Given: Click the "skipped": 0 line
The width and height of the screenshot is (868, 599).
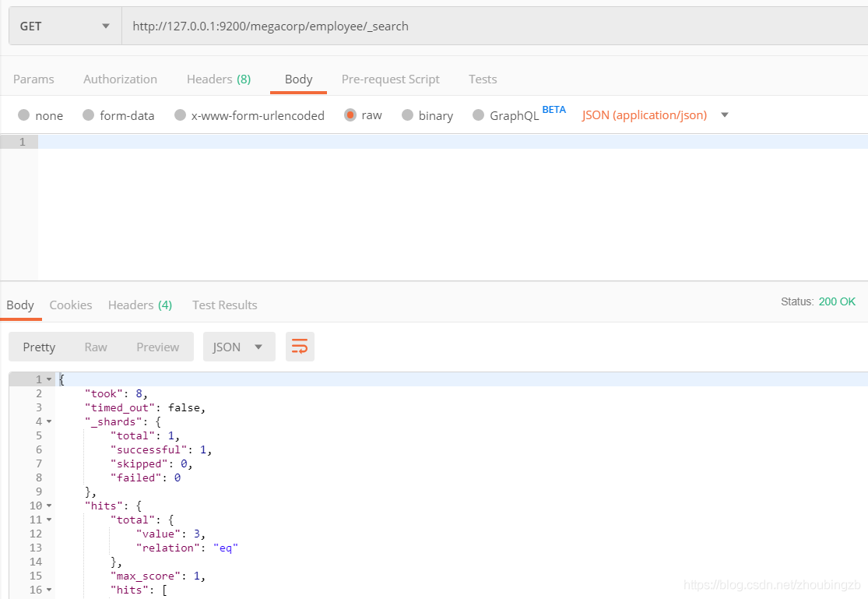Looking at the screenshot, I should 152,463.
